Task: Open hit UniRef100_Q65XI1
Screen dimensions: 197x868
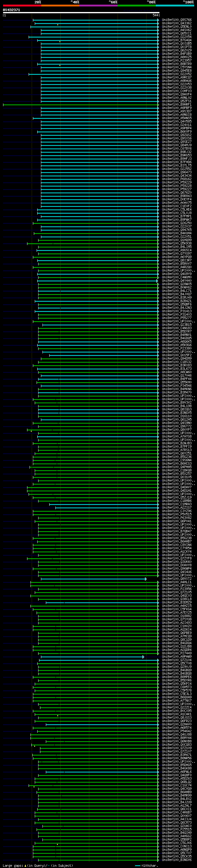Action: point(177,33)
